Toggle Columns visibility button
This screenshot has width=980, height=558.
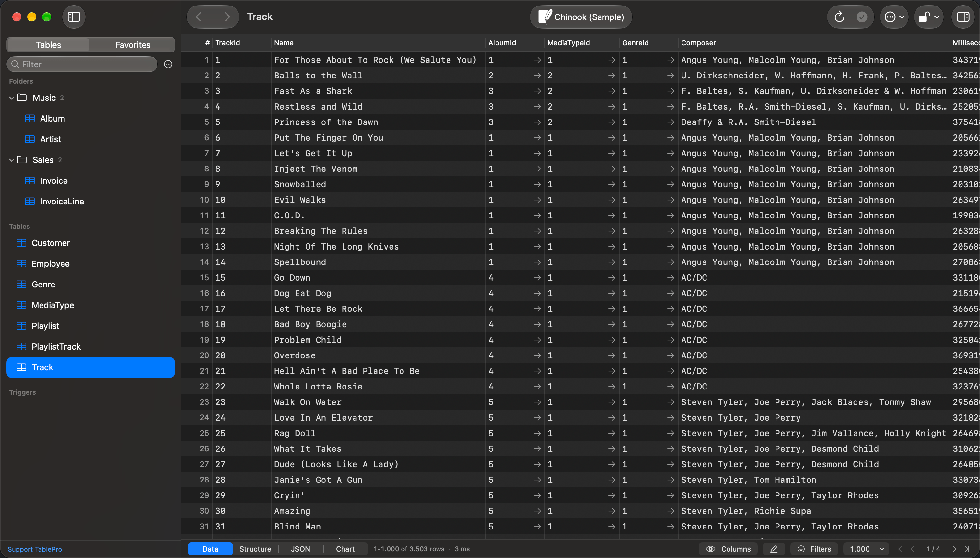click(728, 549)
